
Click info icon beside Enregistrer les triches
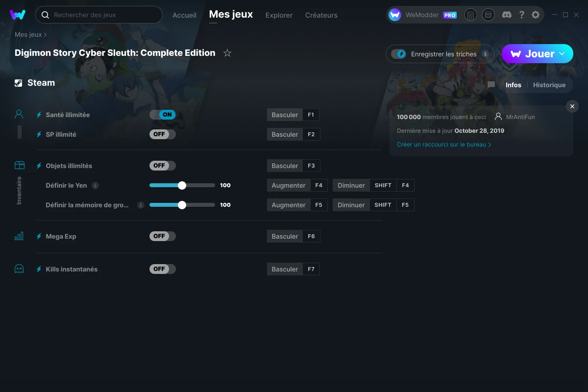(x=485, y=54)
